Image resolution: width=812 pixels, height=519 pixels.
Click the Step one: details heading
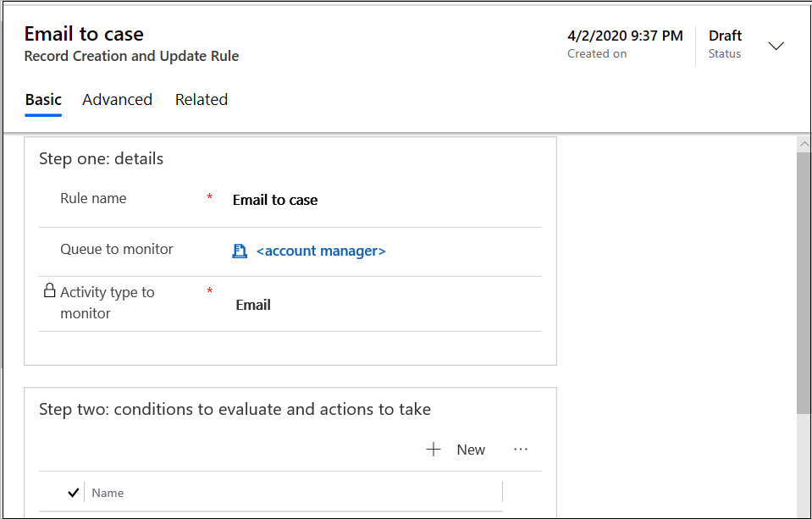tap(101, 158)
